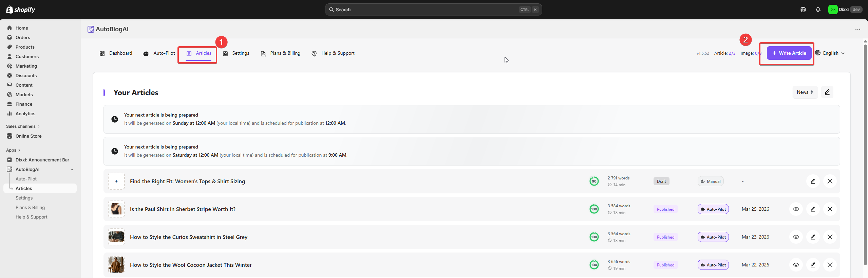The width and height of the screenshot is (868, 278).
Task: Click the Search bar
Action: pos(433,10)
